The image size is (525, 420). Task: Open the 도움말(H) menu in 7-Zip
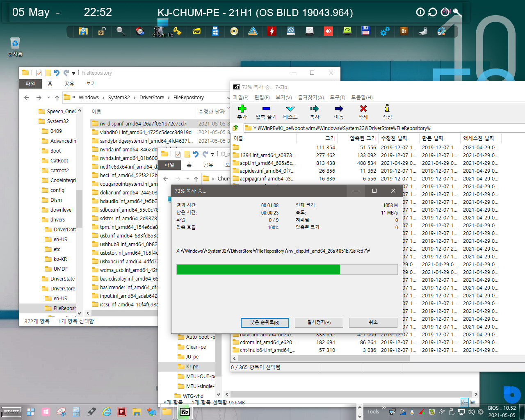[362, 97]
